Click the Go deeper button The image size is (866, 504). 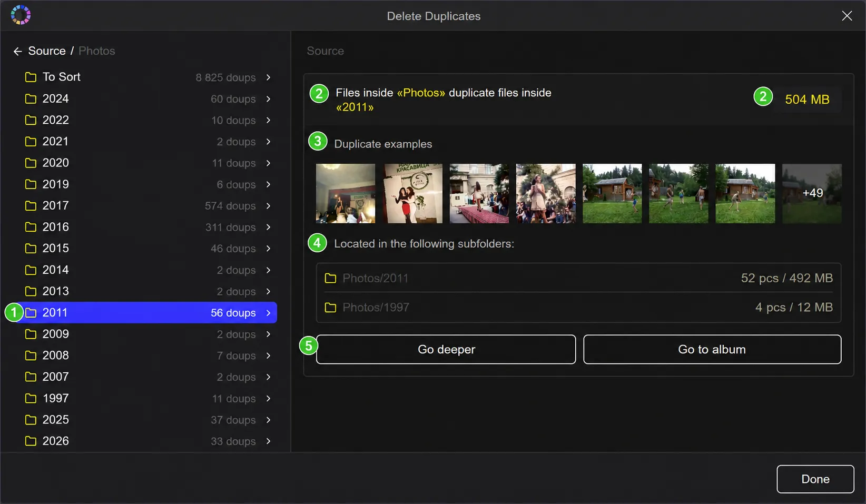(446, 349)
